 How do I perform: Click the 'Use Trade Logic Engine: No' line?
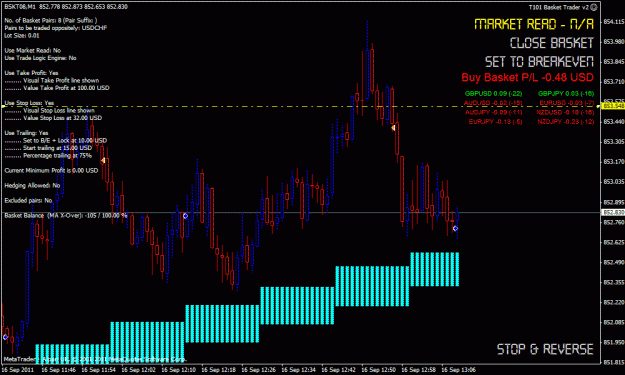tap(40, 58)
